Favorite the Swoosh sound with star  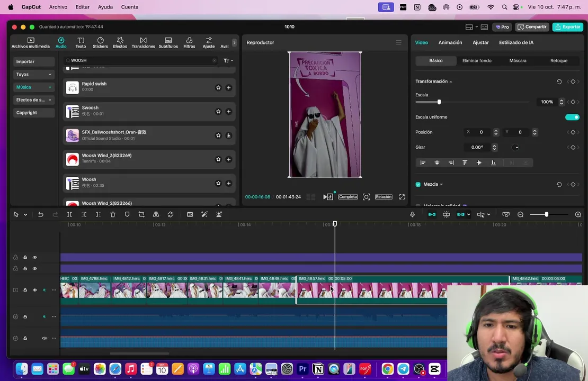218,112
